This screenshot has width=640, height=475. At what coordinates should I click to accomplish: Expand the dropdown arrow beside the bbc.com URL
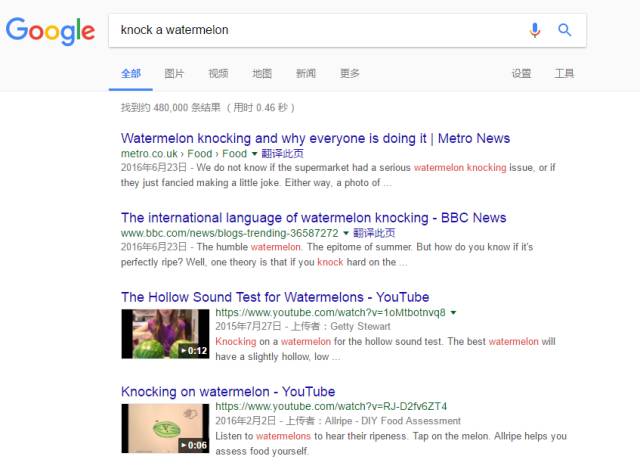[x=346, y=233]
